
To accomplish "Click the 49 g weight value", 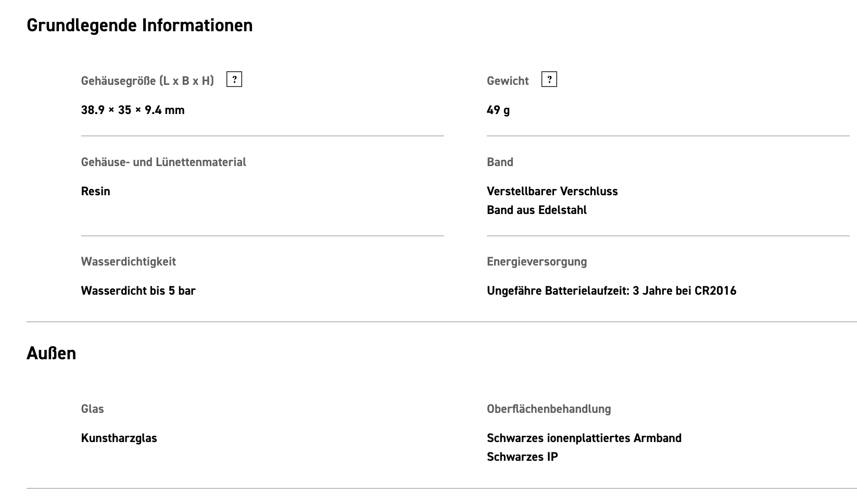I will [498, 110].
